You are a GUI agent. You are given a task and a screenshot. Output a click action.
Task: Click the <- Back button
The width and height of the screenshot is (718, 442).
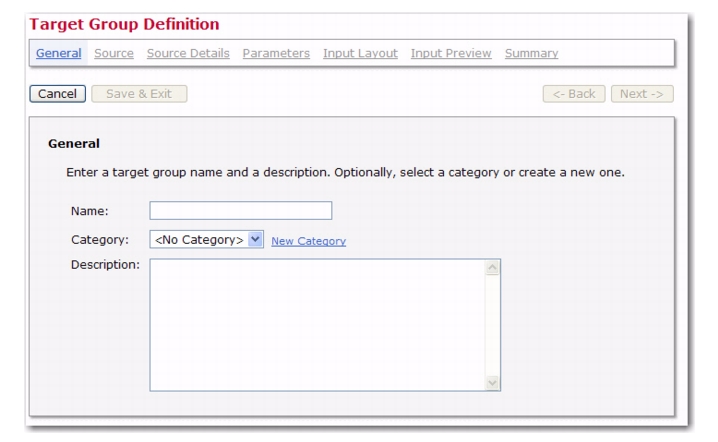tap(574, 94)
